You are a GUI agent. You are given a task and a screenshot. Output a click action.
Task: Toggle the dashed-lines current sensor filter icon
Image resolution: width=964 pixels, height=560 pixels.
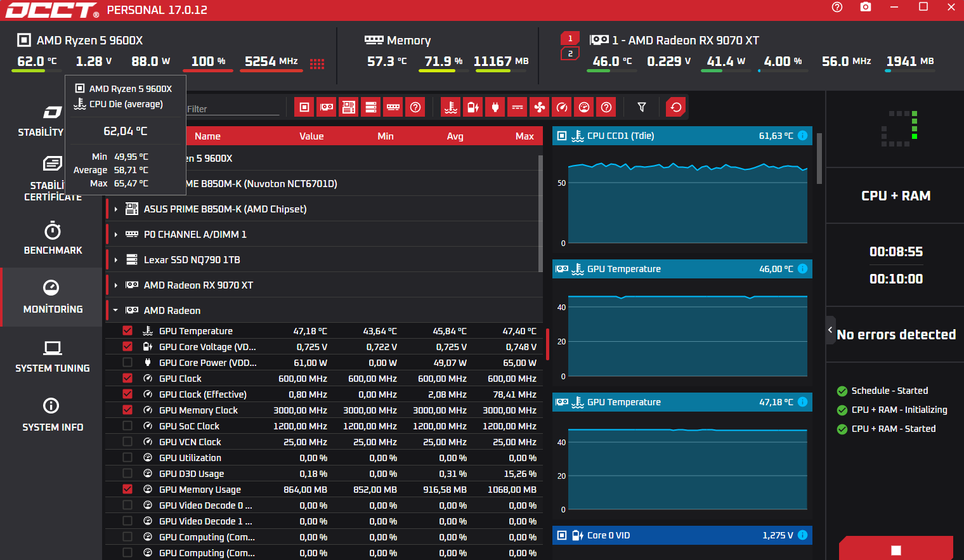tap(518, 107)
